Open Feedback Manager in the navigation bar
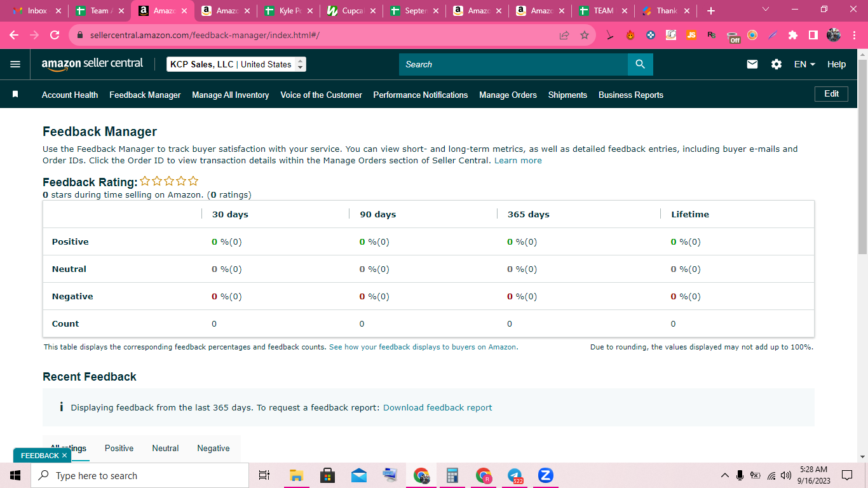 click(x=145, y=95)
